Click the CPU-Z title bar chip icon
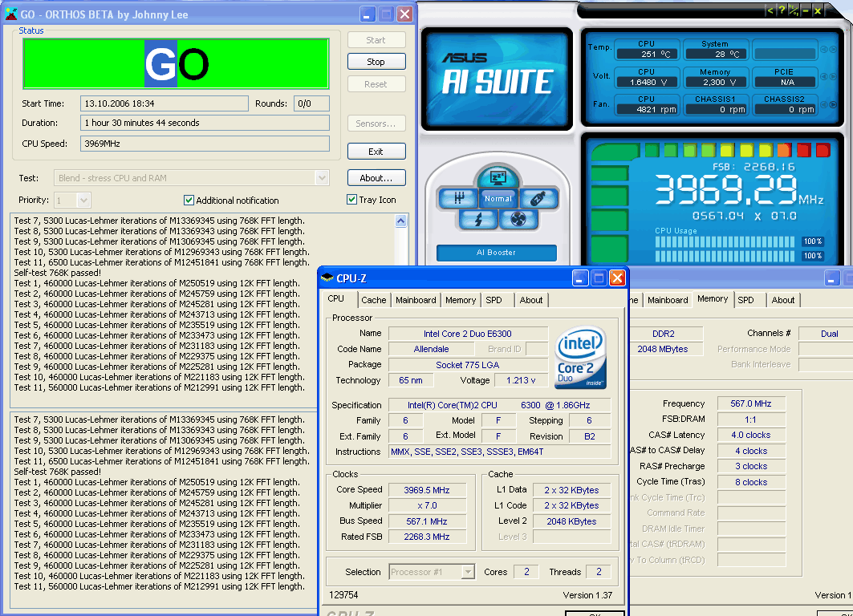The height and width of the screenshot is (616, 853). point(327,278)
